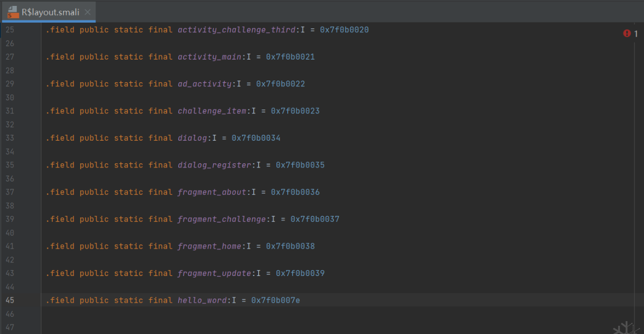Click the red error indicator icon
The image size is (644, 334).
pos(626,33)
